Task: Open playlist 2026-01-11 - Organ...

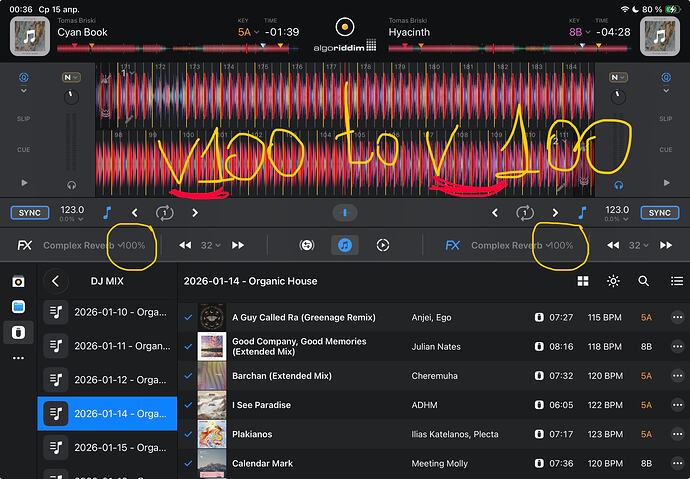Action: coord(107,346)
